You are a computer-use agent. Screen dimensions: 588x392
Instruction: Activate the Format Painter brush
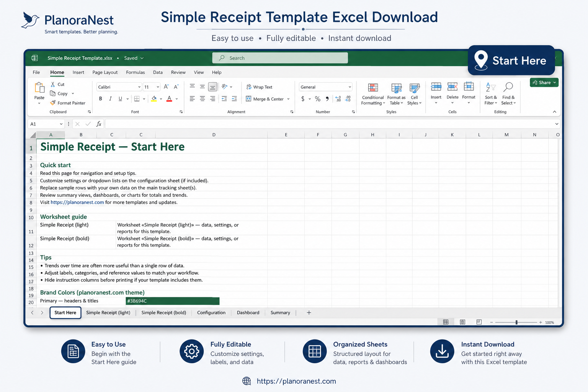pyautogui.click(x=53, y=103)
